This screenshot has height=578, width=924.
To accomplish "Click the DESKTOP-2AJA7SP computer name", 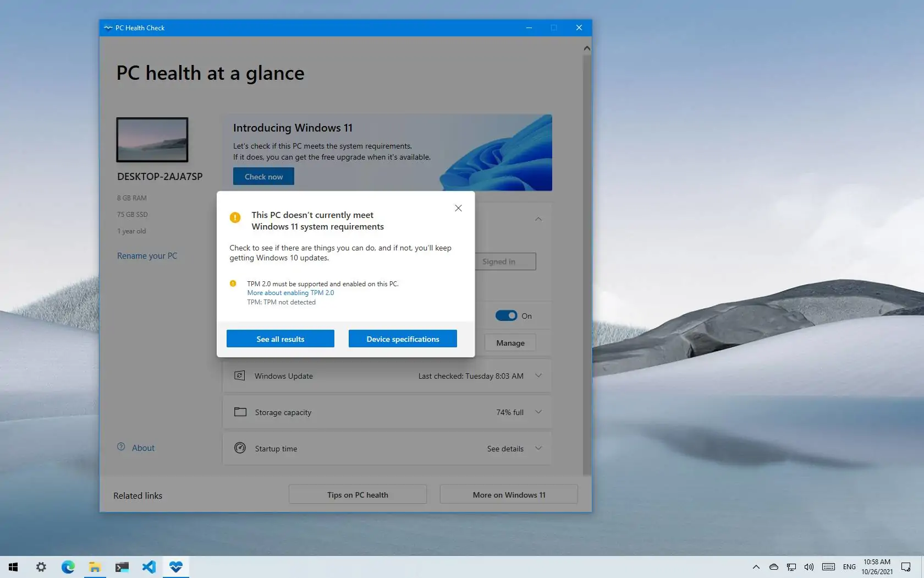I will tap(159, 177).
